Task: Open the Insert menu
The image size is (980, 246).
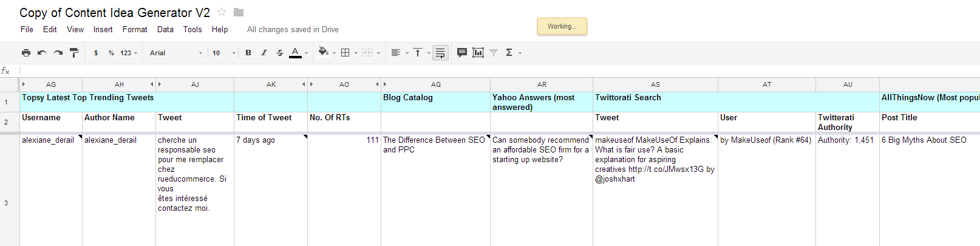Action: pos(103,29)
